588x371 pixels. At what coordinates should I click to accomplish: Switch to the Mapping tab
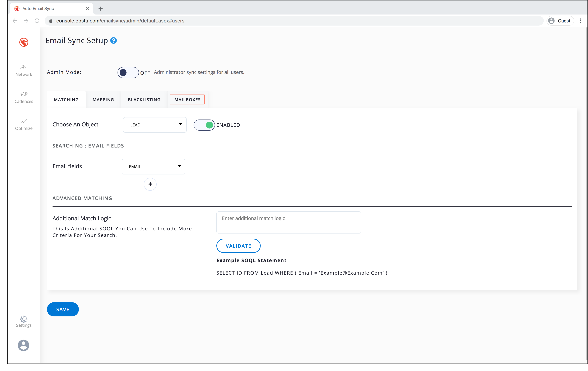click(103, 100)
